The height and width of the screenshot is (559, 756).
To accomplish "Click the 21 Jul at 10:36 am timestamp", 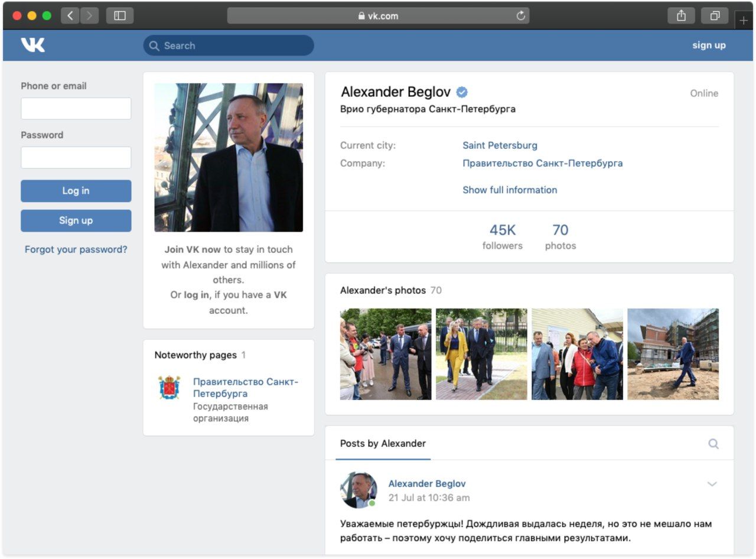I will (x=429, y=498).
